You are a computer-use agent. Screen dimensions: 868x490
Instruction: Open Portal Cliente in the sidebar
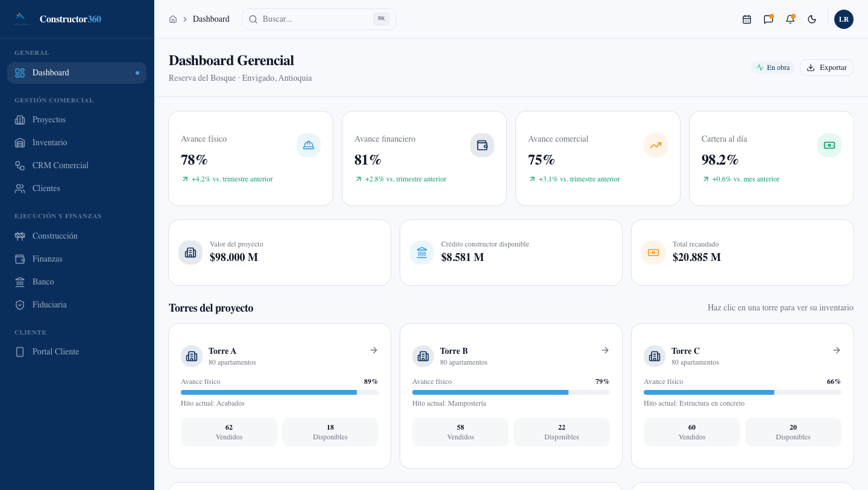pos(77,352)
